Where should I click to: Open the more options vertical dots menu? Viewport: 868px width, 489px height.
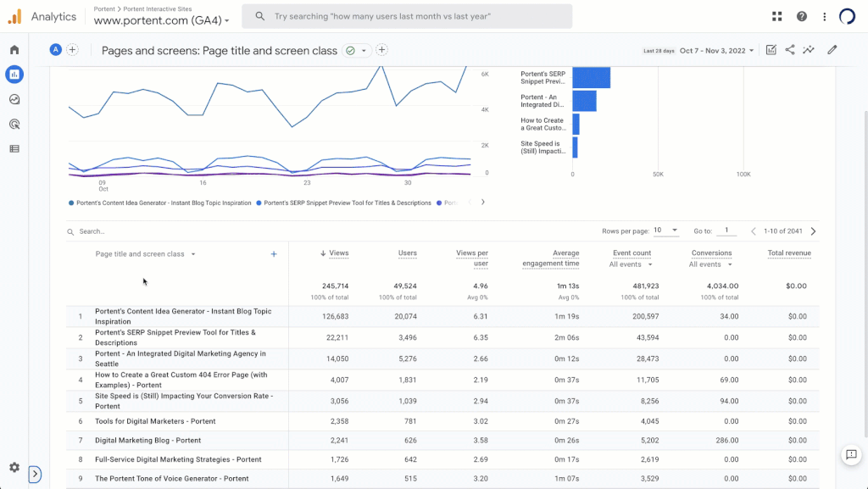(x=824, y=17)
